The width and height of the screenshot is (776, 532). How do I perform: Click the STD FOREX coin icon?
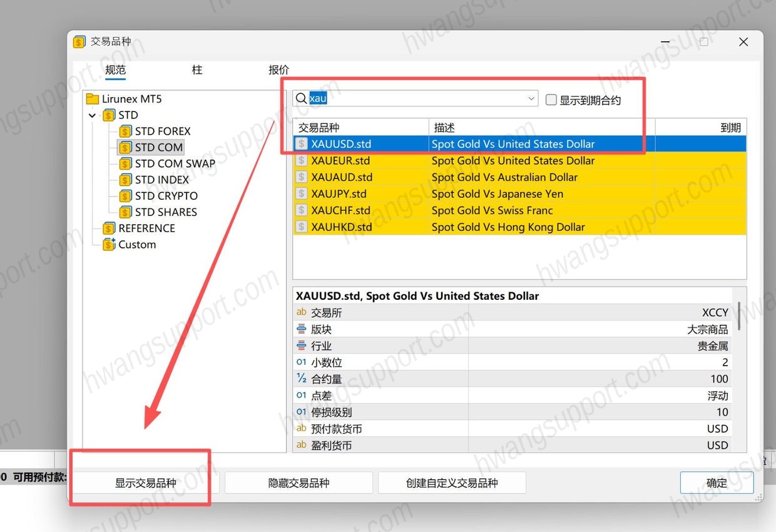[x=125, y=131]
